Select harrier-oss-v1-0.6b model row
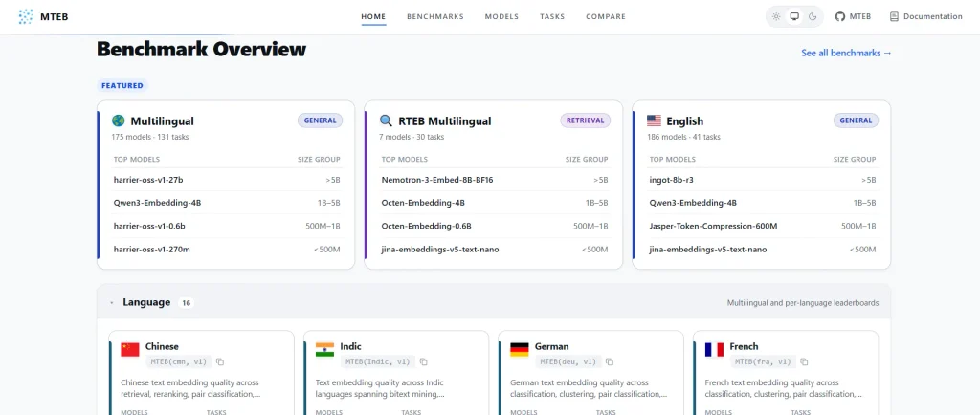The width and height of the screenshot is (980, 415). pos(227,226)
